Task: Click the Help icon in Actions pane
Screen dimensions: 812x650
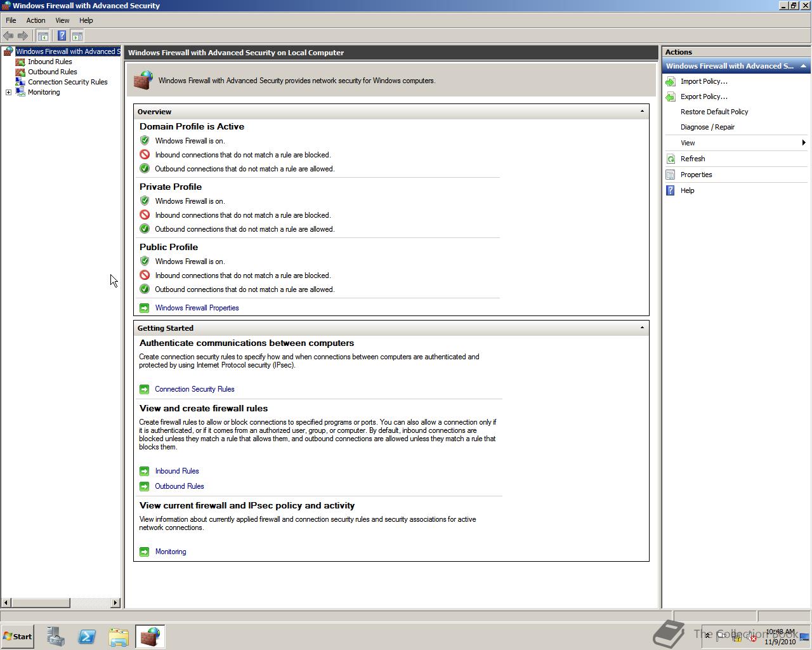Action: pyautogui.click(x=671, y=190)
